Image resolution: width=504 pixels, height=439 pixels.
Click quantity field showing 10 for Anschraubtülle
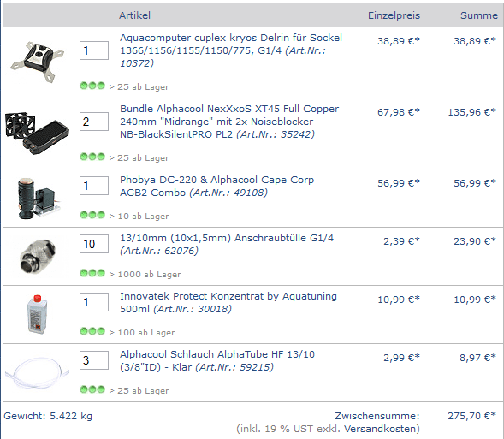[x=94, y=244]
